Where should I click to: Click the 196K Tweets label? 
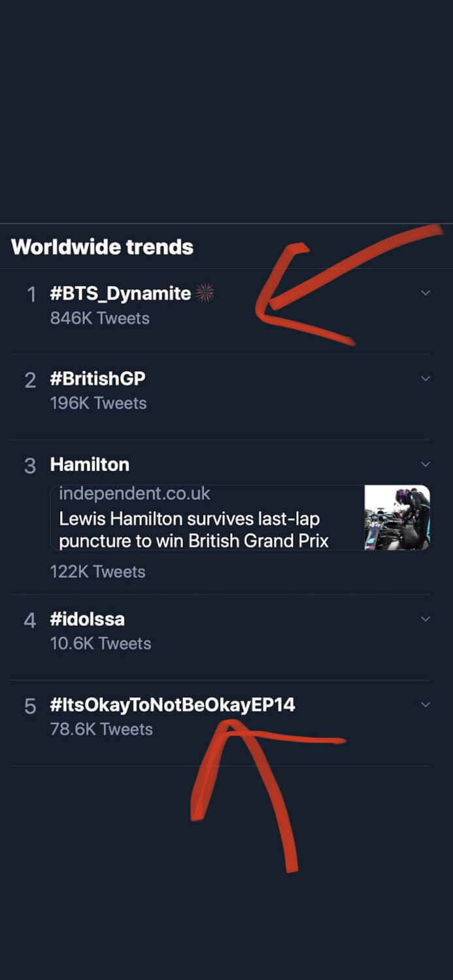[x=99, y=403]
